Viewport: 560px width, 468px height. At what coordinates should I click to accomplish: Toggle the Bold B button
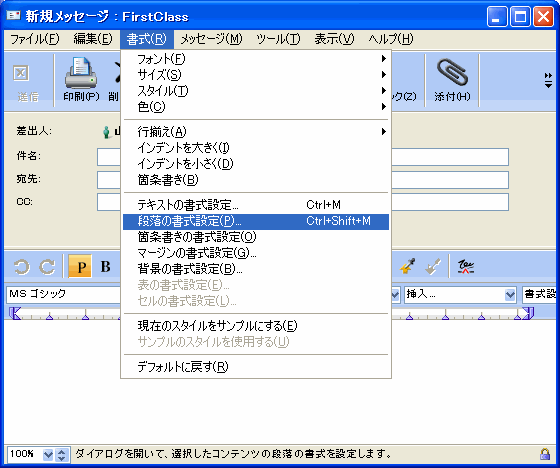pyautogui.click(x=105, y=266)
